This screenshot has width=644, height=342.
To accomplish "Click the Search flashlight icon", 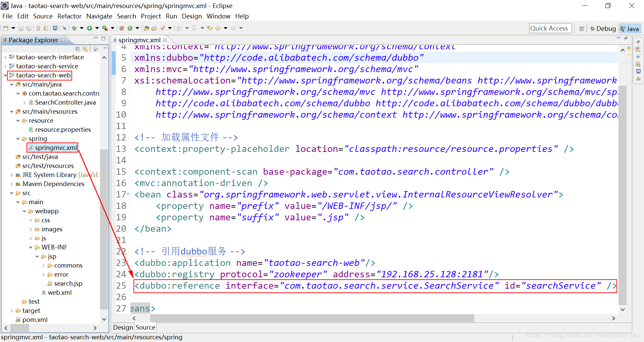I will click(x=162, y=28).
